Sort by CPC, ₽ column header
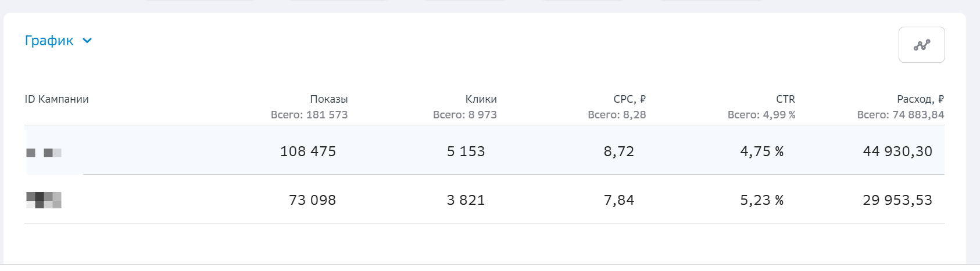Screen dimensions: 980x271 point(630,99)
